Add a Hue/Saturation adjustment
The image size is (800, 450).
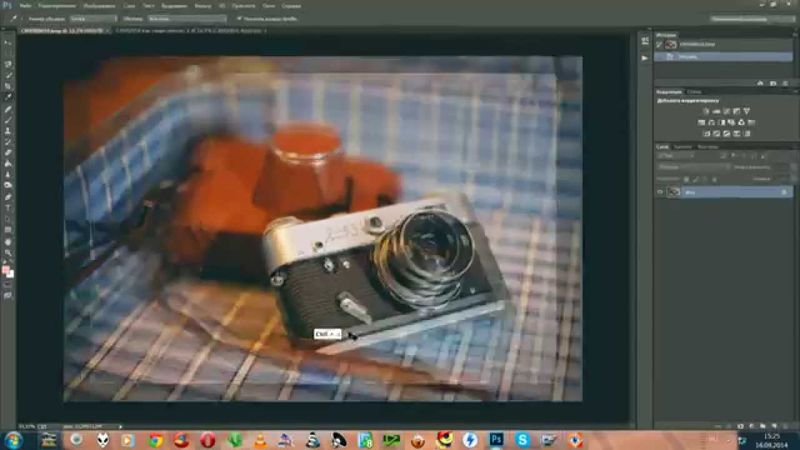pos(702,122)
